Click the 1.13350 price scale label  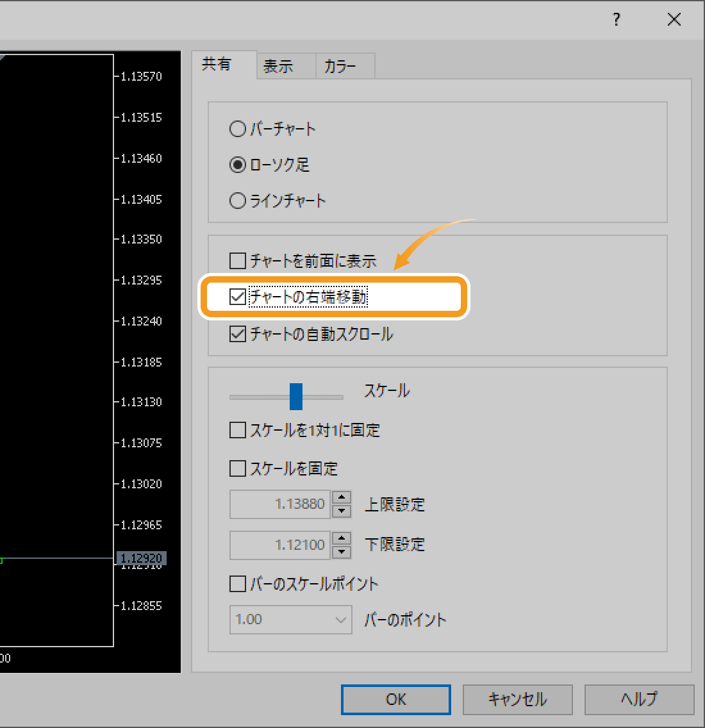[141, 240]
